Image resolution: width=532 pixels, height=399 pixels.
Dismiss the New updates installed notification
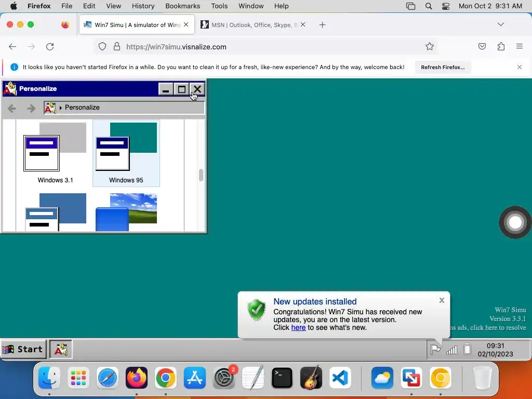[x=442, y=300]
